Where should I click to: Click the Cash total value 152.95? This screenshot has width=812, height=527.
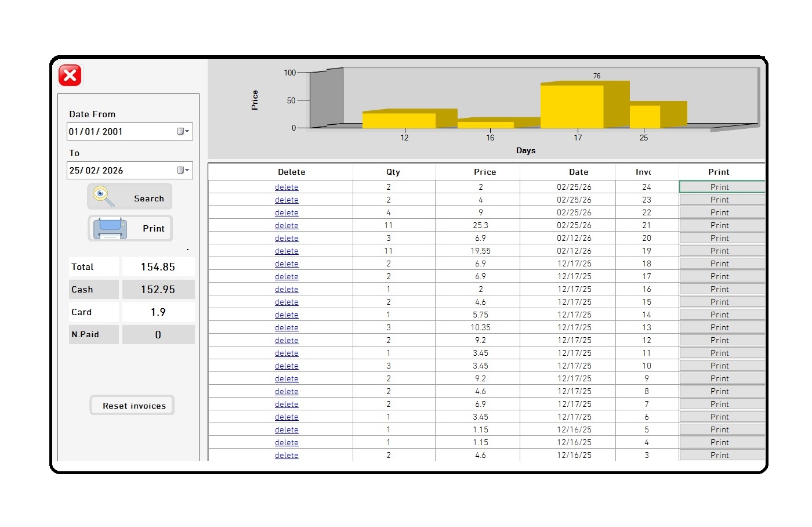tap(158, 290)
